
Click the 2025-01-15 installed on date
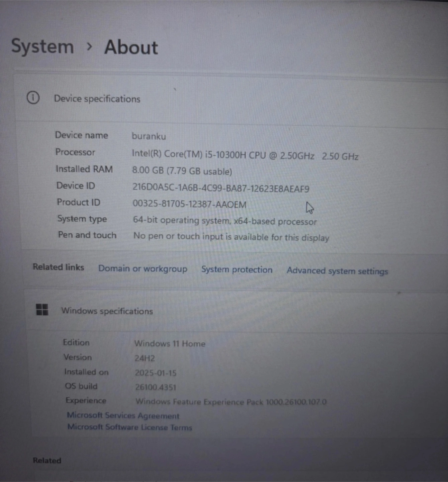pyautogui.click(x=156, y=373)
